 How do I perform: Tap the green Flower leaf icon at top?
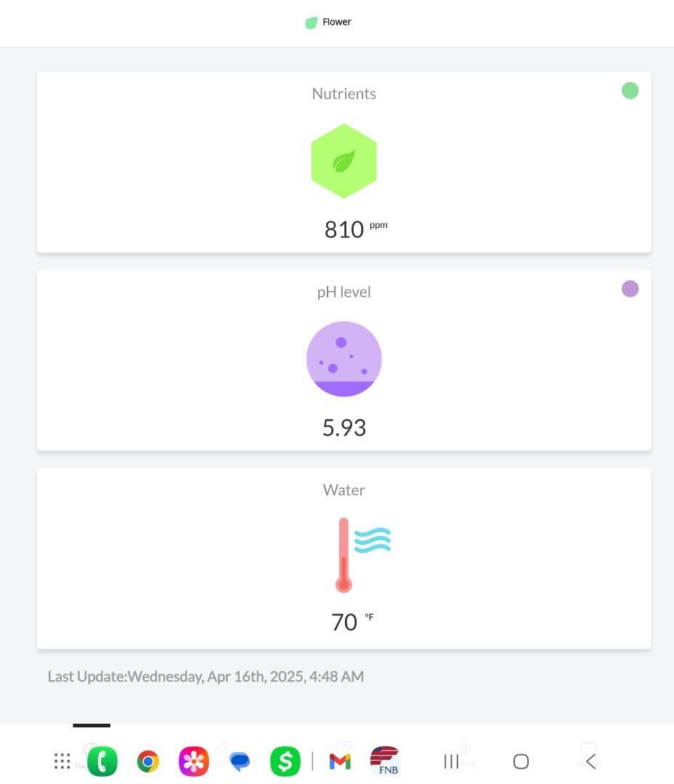[x=312, y=23]
